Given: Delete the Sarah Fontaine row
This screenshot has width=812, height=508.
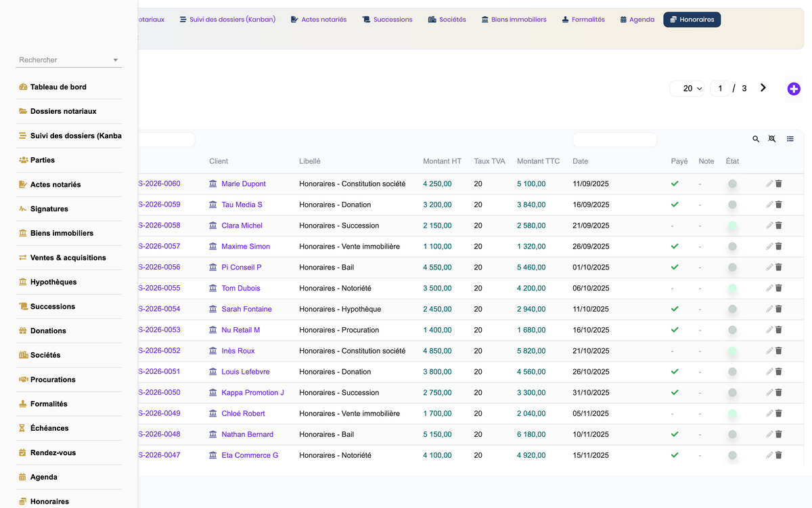Looking at the screenshot, I should (778, 309).
